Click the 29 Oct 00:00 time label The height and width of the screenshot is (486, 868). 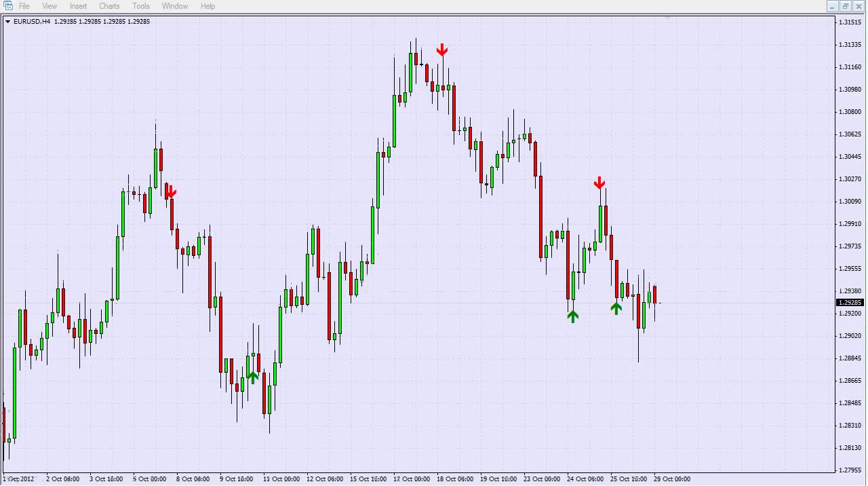[671, 479]
